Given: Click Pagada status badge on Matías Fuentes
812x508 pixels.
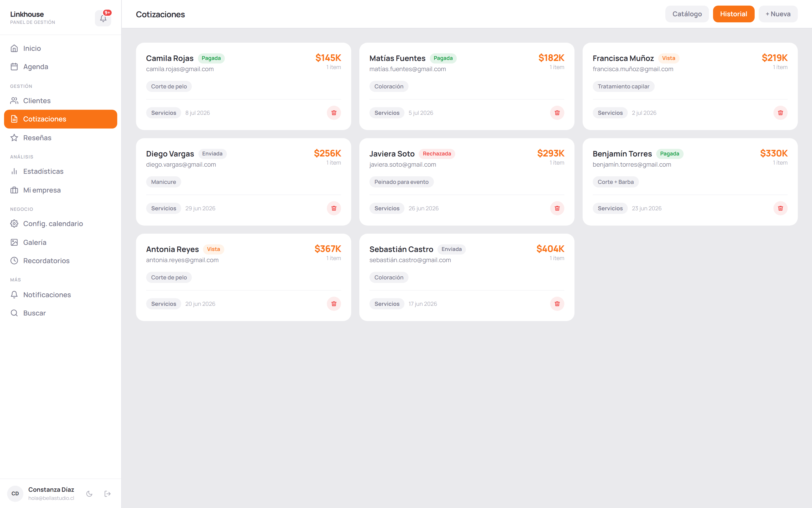Looking at the screenshot, I should click(x=443, y=58).
